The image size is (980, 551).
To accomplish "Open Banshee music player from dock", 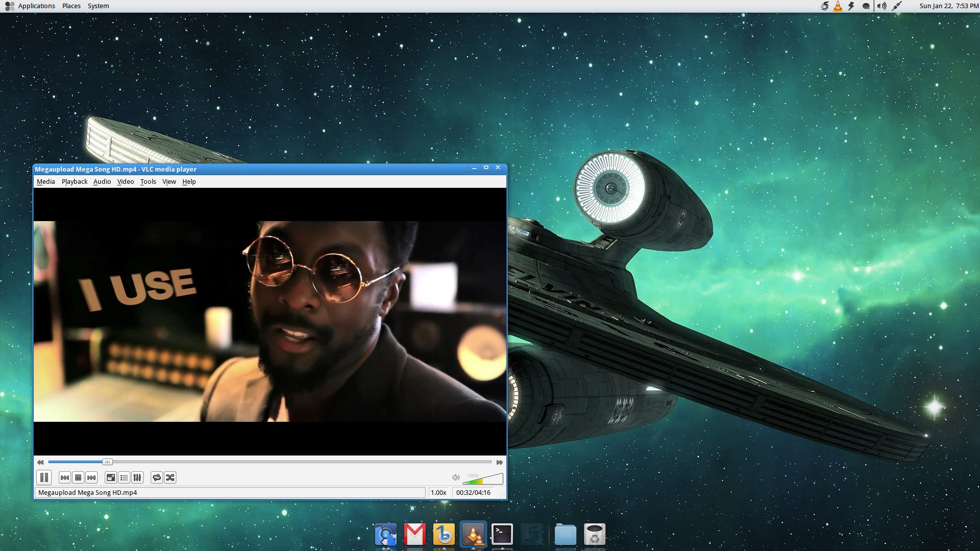I will coord(444,535).
